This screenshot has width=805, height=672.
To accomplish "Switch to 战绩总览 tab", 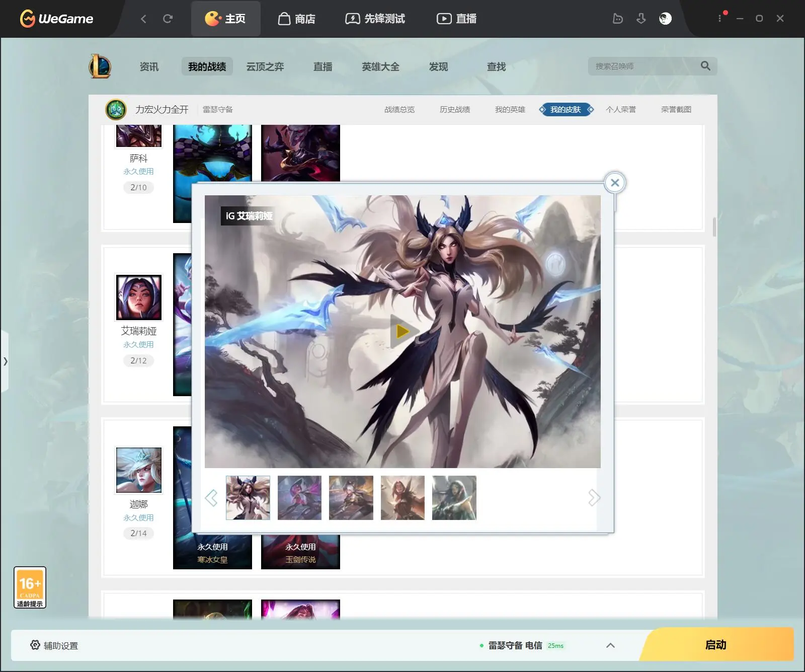I will pos(399,109).
